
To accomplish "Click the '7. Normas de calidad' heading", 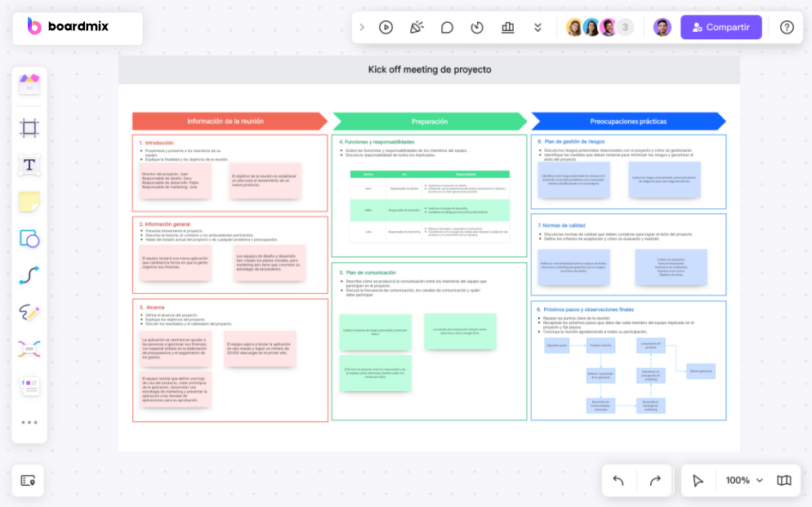I will (561, 225).
